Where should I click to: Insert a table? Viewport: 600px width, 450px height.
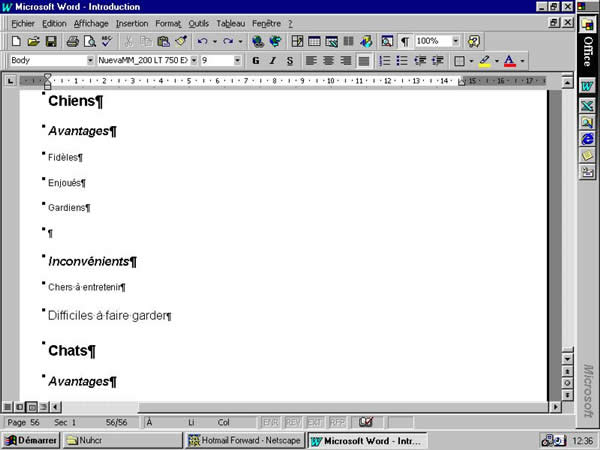point(314,41)
